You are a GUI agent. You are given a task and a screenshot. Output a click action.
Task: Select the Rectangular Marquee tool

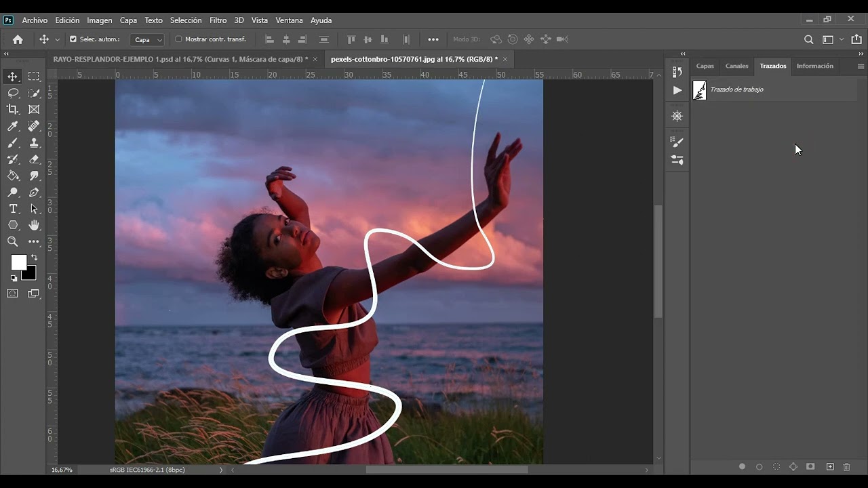pos(34,77)
